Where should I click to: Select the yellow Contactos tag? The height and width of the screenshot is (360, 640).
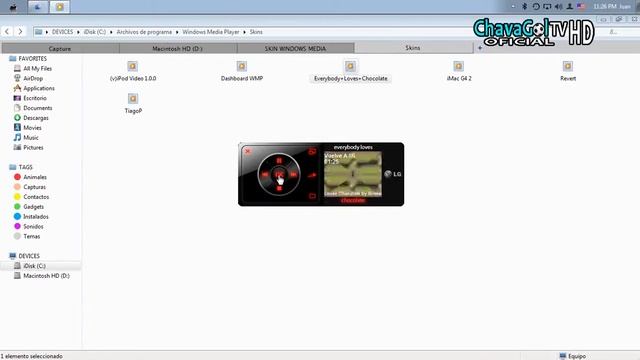click(x=31, y=197)
